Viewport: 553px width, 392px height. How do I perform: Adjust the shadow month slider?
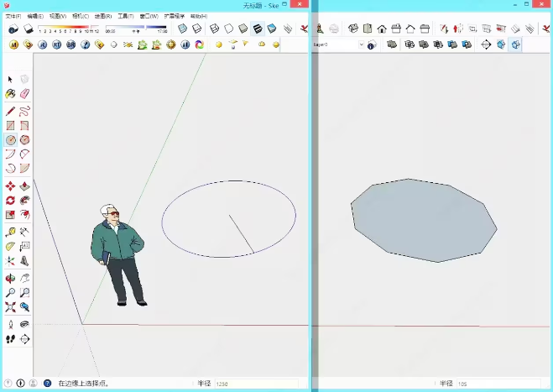(68, 27)
